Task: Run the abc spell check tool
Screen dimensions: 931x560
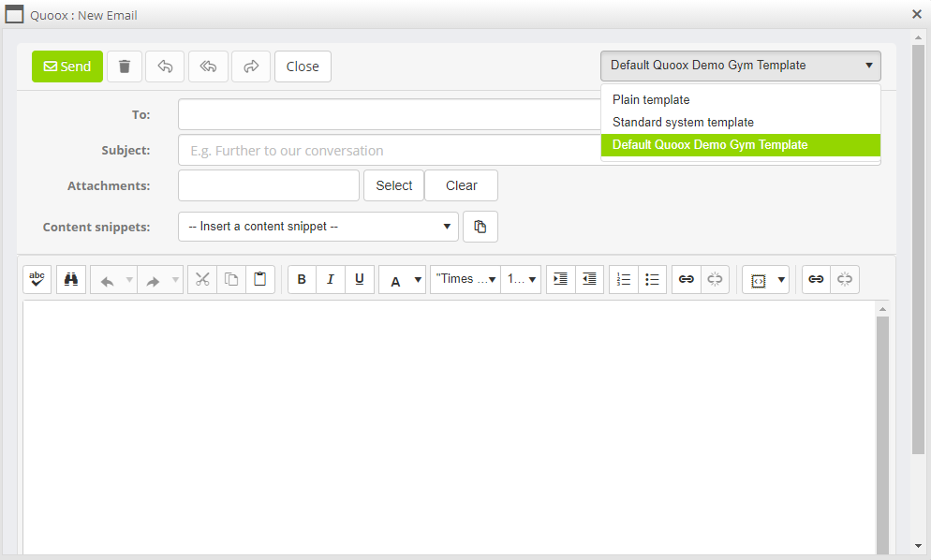Action: (x=37, y=279)
